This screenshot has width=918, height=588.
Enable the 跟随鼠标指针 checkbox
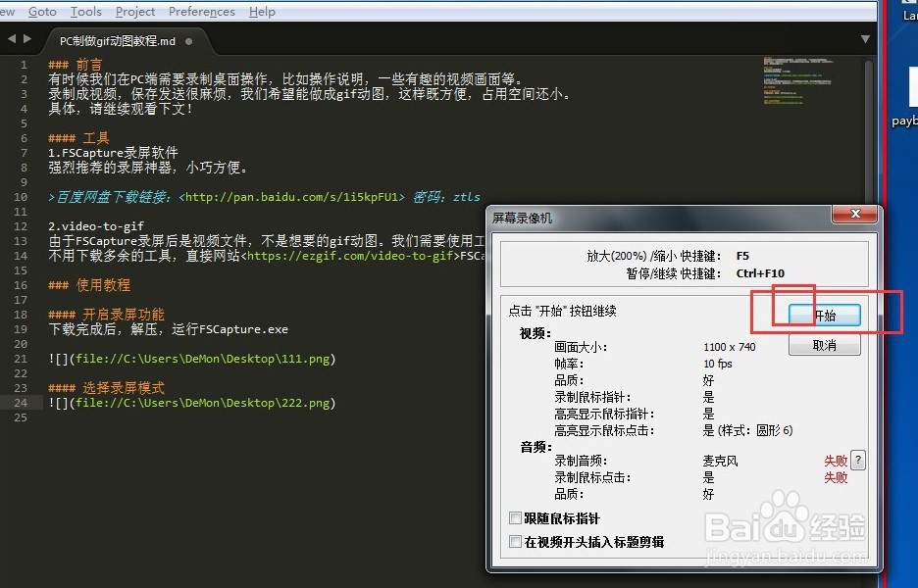[516, 516]
